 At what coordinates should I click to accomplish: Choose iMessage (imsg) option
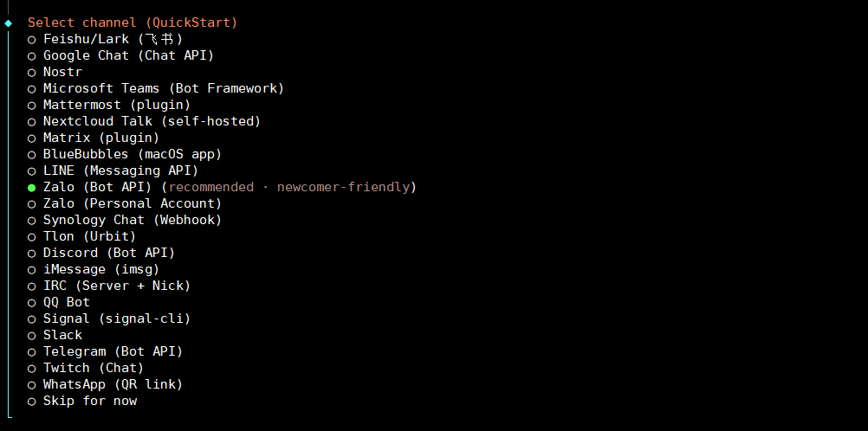coord(100,269)
